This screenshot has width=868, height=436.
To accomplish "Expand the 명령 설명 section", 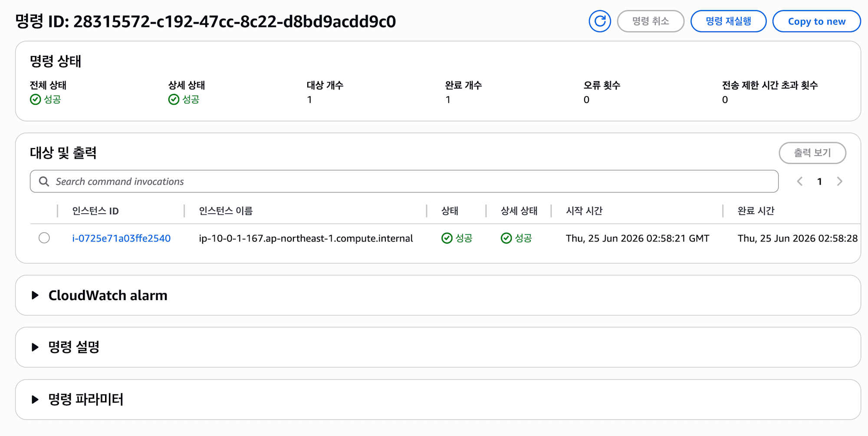I will [35, 347].
